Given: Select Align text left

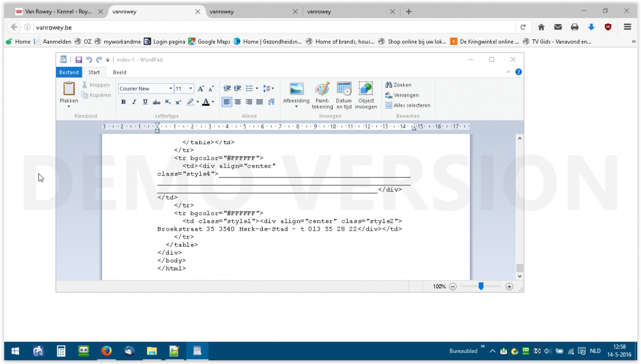Looking at the screenshot, I should (x=227, y=102).
